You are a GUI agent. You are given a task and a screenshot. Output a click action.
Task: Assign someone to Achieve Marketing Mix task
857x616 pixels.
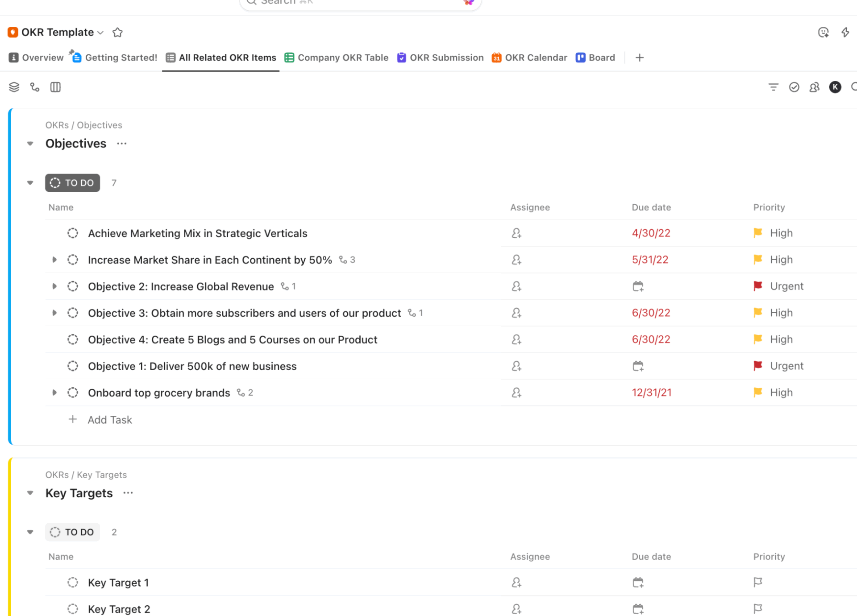516,233
